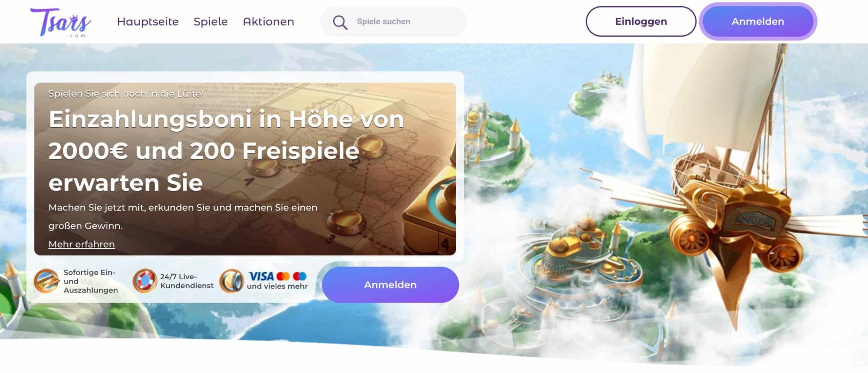Click the Einzahlungsboni banner headline
The width and height of the screenshot is (868, 373).
point(226,151)
